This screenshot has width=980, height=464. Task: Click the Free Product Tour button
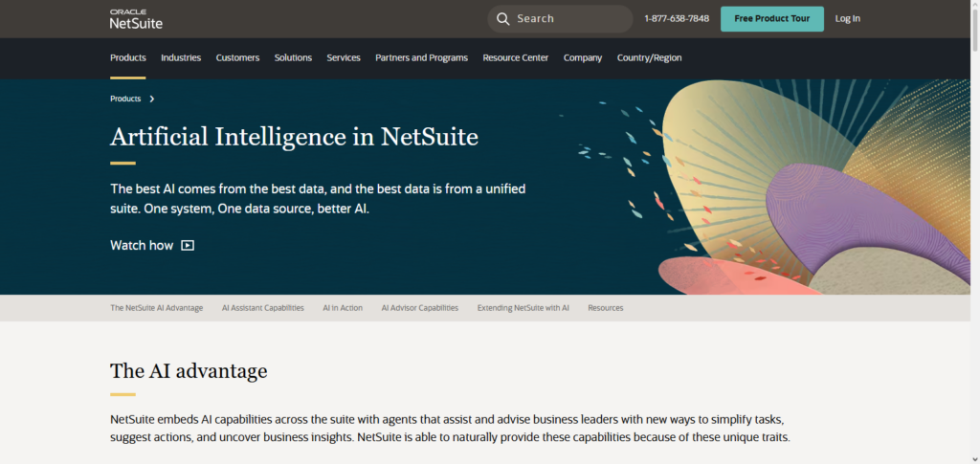(772, 19)
